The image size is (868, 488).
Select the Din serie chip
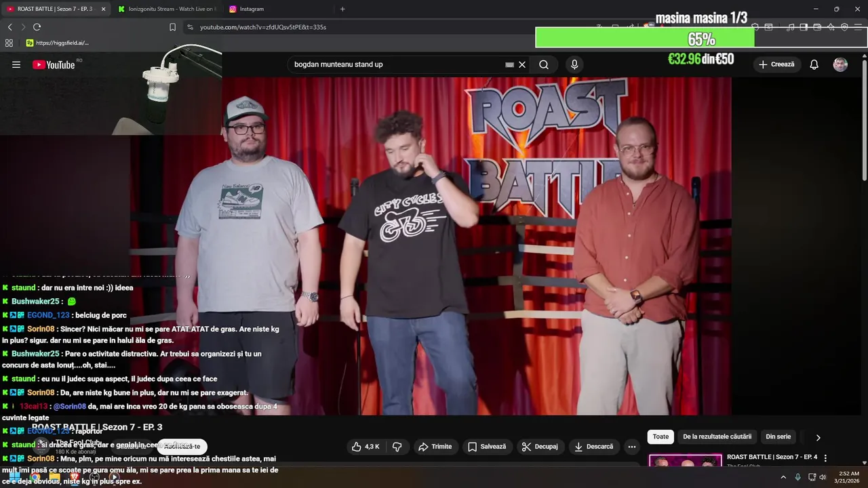pyautogui.click(x=778, y=437)
